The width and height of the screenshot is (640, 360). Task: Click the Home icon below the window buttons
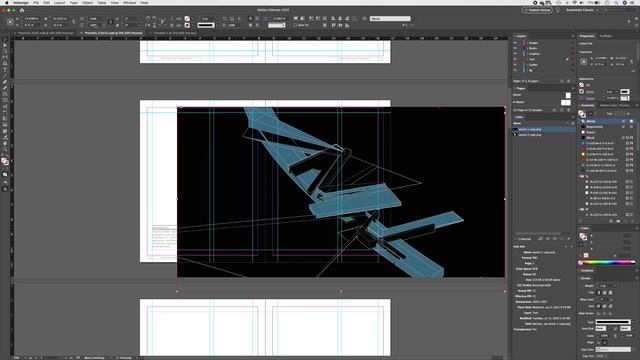click(x=22, y=10)
